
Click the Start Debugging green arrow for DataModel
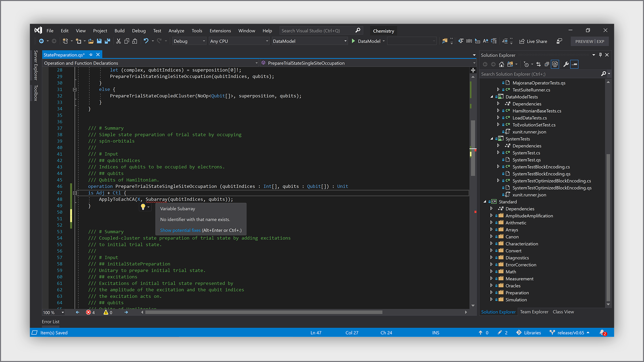[x=353, y=41]
